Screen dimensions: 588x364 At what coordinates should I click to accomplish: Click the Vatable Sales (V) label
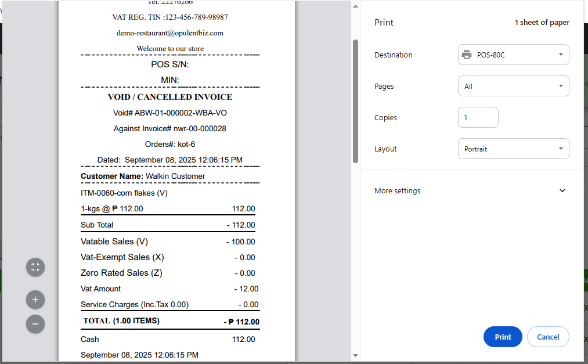click(114, 242)
